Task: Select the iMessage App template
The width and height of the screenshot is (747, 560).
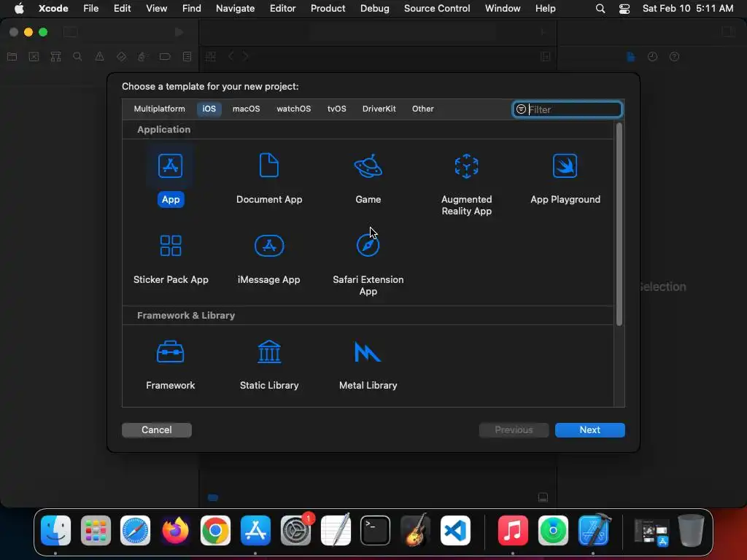Action: 269,259
